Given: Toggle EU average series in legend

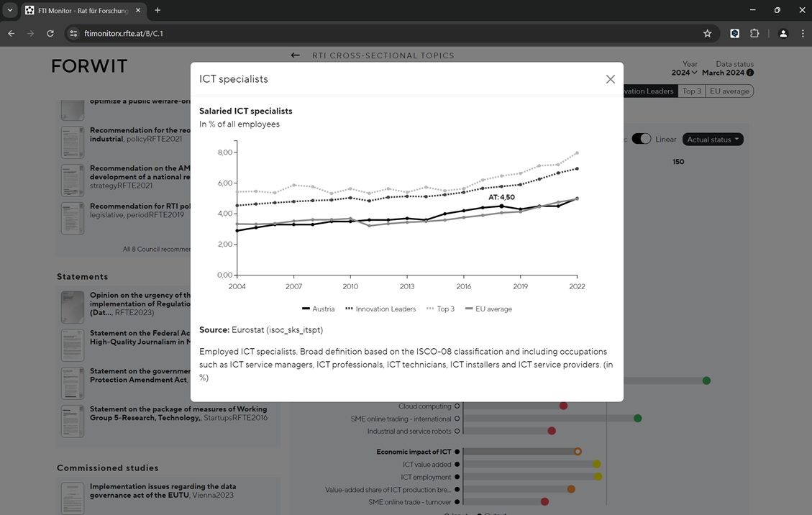Looking at the screenshot, I should (488, 309).
